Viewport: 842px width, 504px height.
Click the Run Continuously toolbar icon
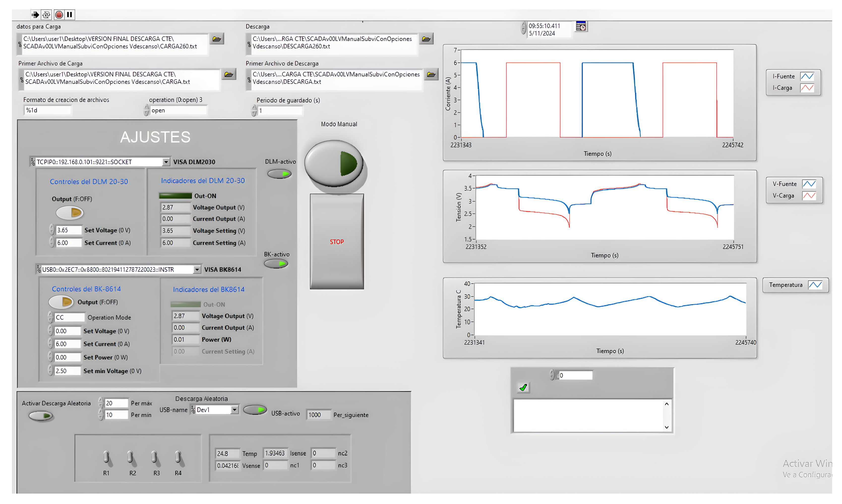[x=47, y=15]
